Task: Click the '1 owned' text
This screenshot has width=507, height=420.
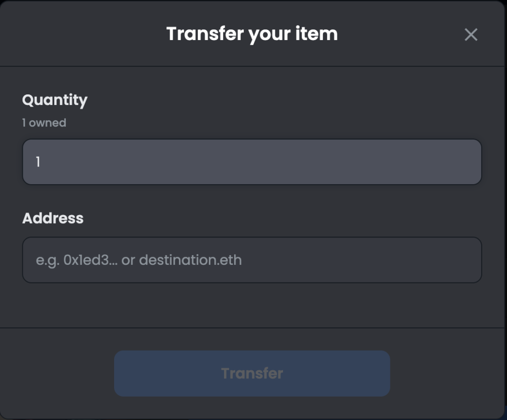Action: click(44, 123)
